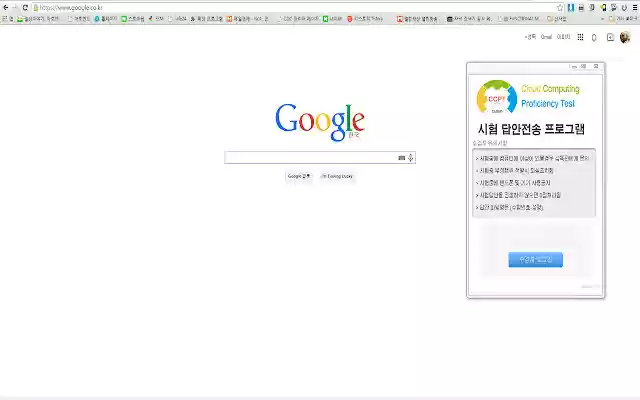Open the Gmail link on Google page
640x400 pixels.
546,37
